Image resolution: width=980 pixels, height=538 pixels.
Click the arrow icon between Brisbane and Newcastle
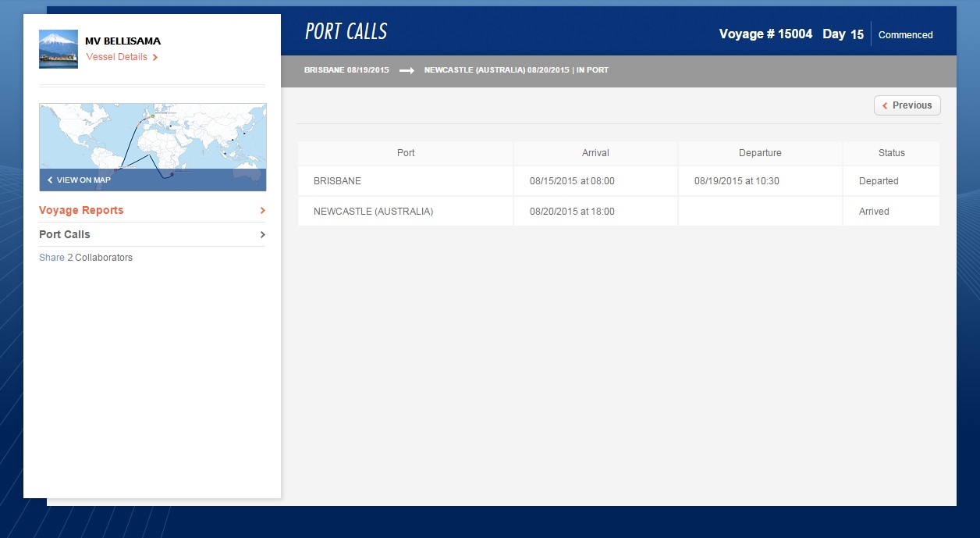405,69
